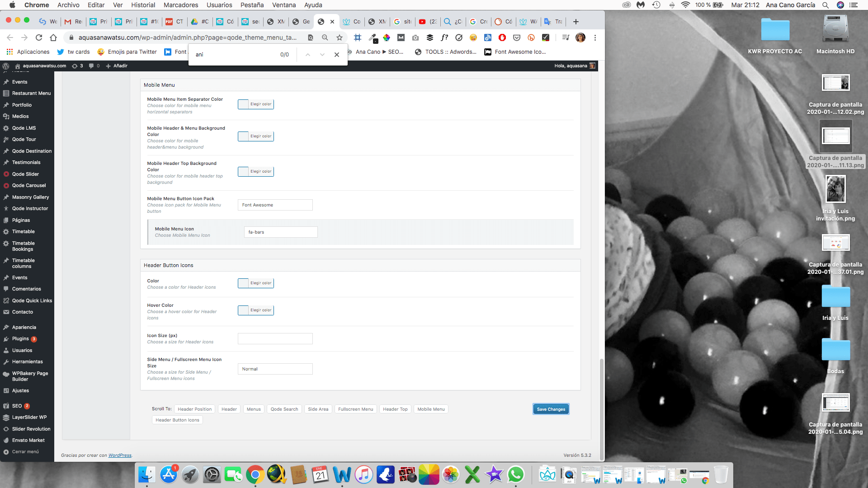The image size is (868, 488).
Task: Click the find bar search field
Action: tap(235, 55)
